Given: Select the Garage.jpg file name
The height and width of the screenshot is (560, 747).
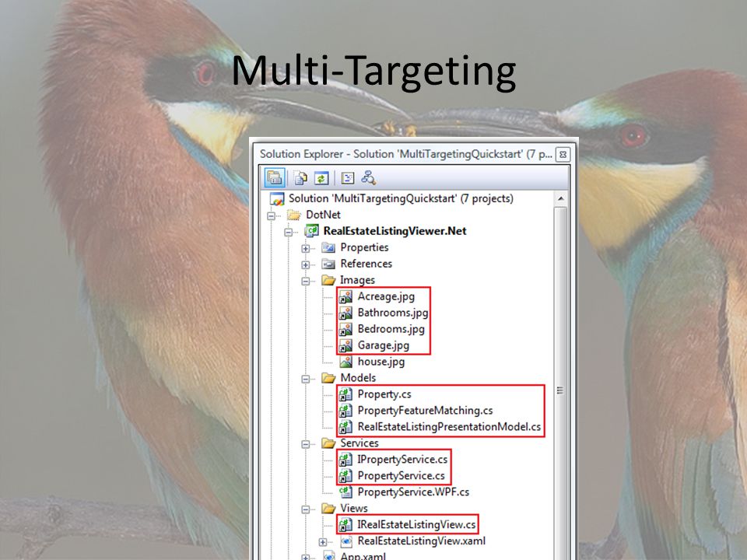Looking at the screenshot, I should coord(384,345).
